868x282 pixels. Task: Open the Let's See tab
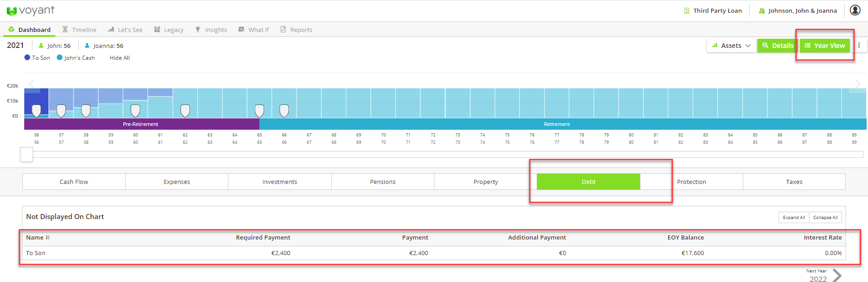(x=125, y=30)
